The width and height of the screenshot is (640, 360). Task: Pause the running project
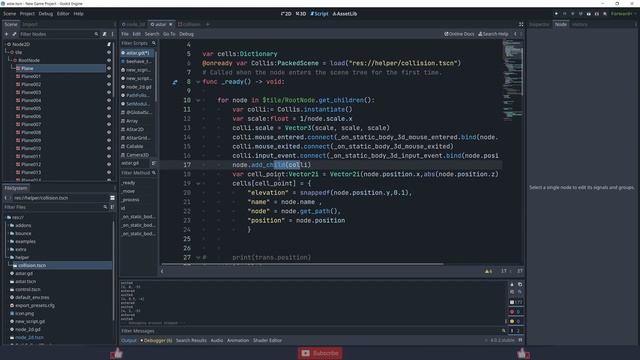[x=564, y=14]
